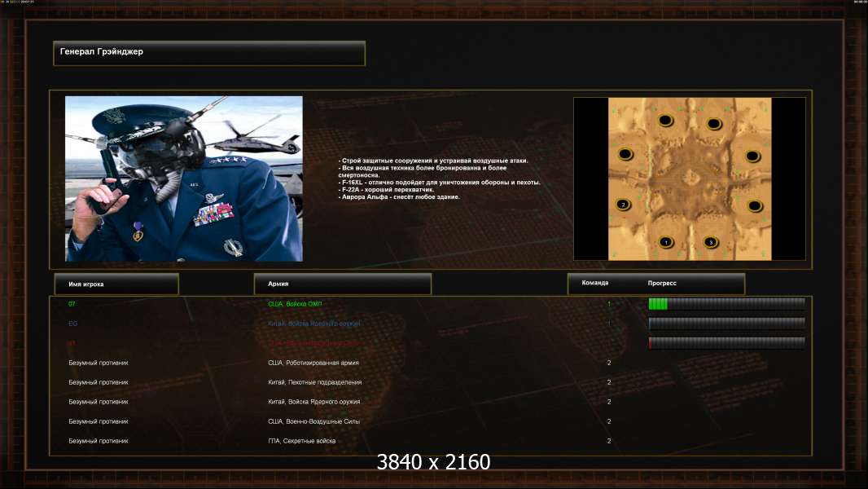Select 'Безумный противник' in the Роботизированная армия row
868x489 pixels.
pos(99,363)
